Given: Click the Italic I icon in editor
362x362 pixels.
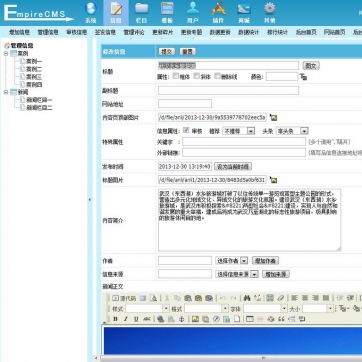Looking at the screenshot, I should (x=126, y=319).
